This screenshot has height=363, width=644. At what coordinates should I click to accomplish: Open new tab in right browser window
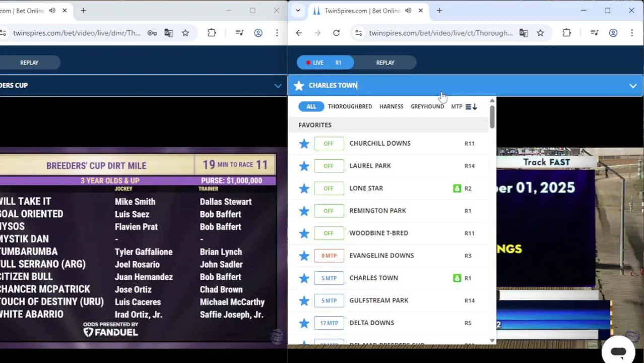(439, 11)
